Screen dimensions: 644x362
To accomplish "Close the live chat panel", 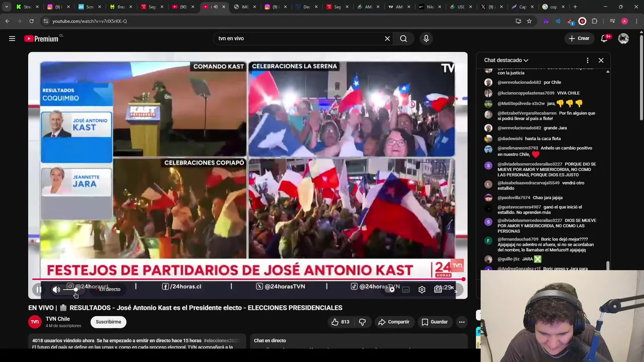I will click(x=601, y=60).
